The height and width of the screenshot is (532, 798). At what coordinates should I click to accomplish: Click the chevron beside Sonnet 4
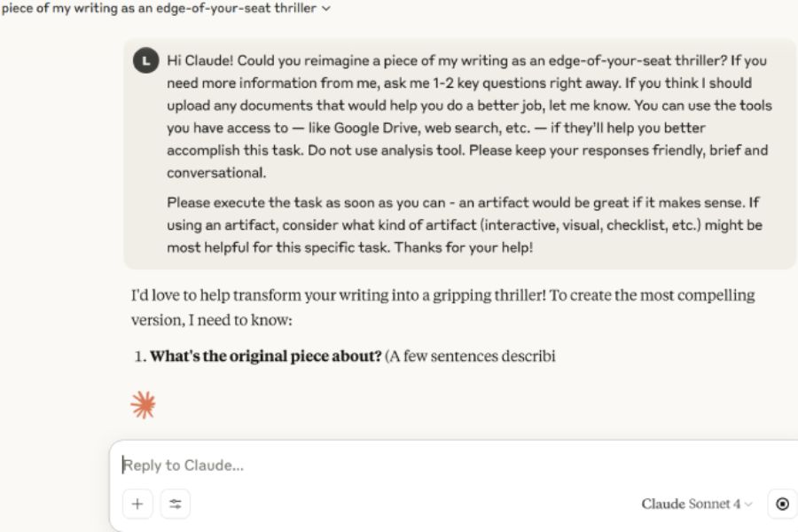(x=748, y=505)
